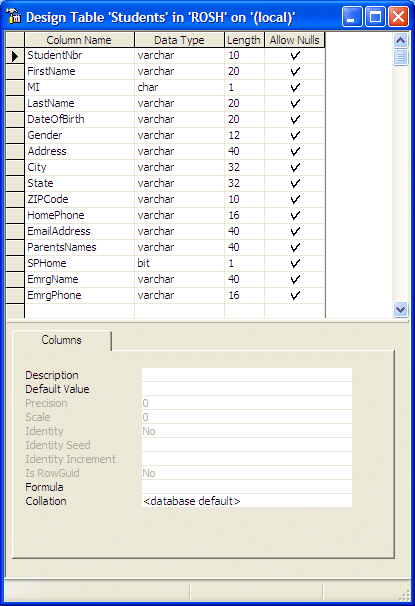Viewport: 415px width, 606px height.
Task: Click the Design Table title bar icon
Action: [x=13, y=16]
